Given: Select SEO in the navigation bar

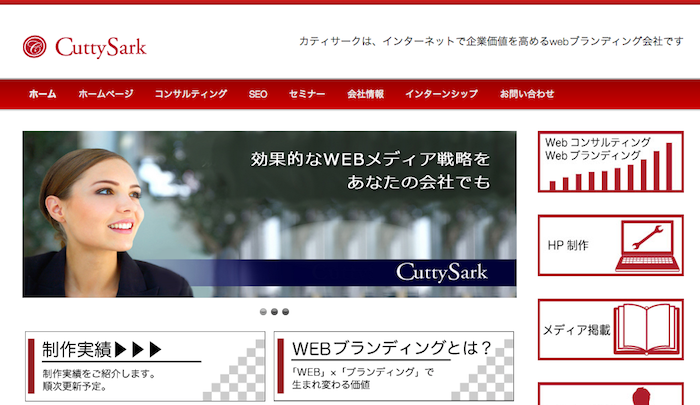Looking at the screenshot, I should coord(258,94).
